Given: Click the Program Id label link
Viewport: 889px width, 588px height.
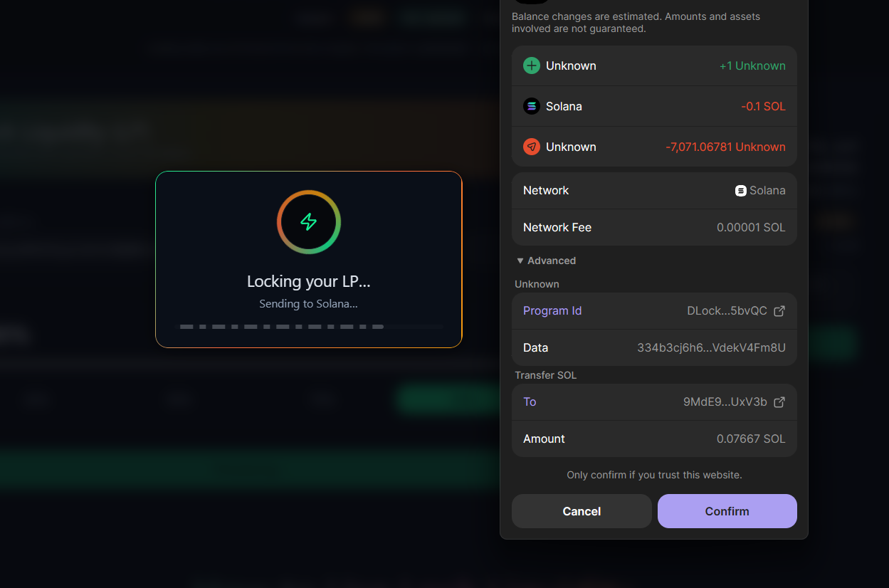Looking at the screenshot, I should (552, 311).
